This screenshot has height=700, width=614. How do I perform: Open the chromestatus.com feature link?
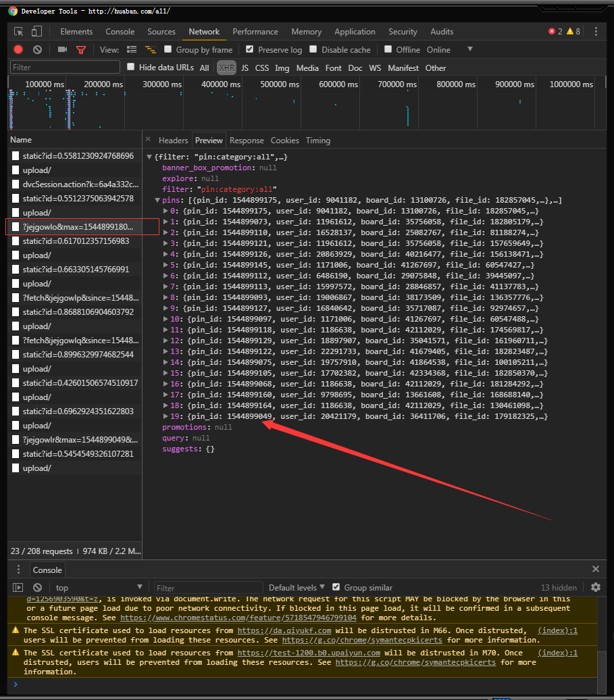point(238,618)
